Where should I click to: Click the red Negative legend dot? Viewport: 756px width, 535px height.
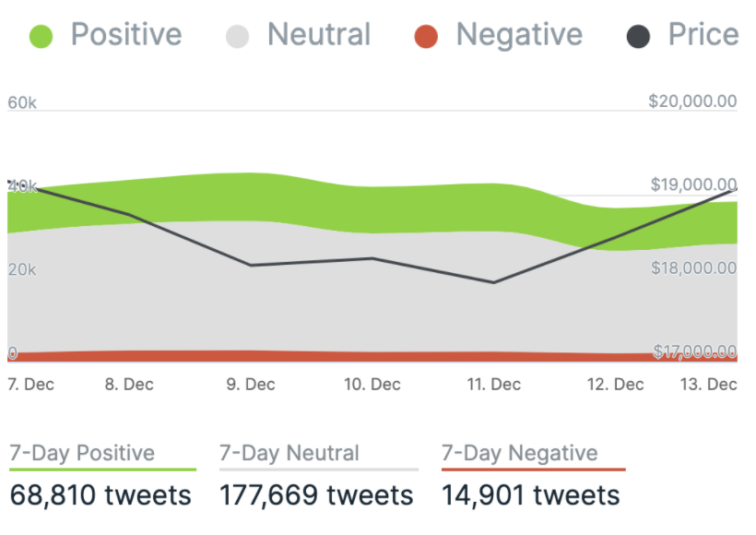pos(425,36)
